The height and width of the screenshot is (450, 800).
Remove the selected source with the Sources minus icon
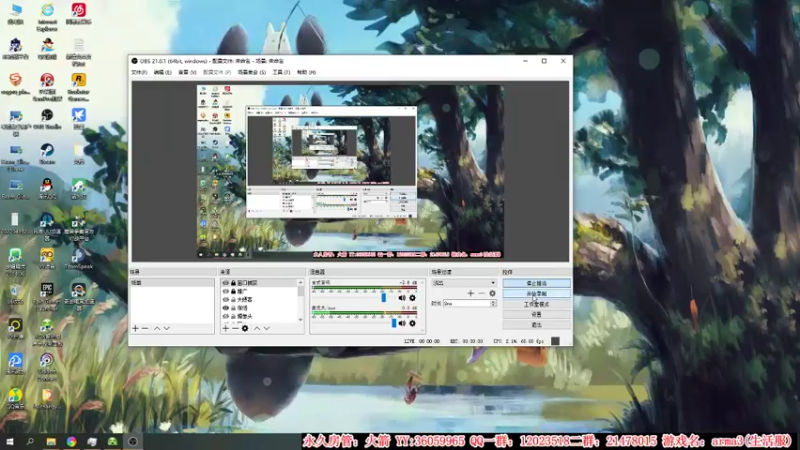235,329
